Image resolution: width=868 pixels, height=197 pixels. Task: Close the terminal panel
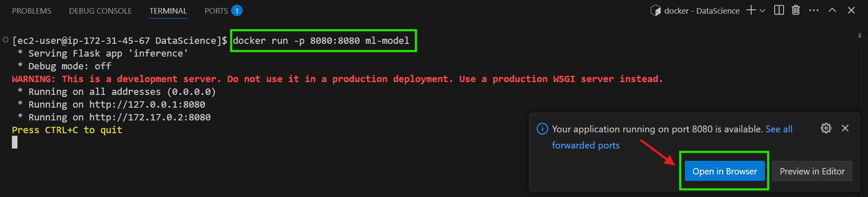tap(851, 10)
